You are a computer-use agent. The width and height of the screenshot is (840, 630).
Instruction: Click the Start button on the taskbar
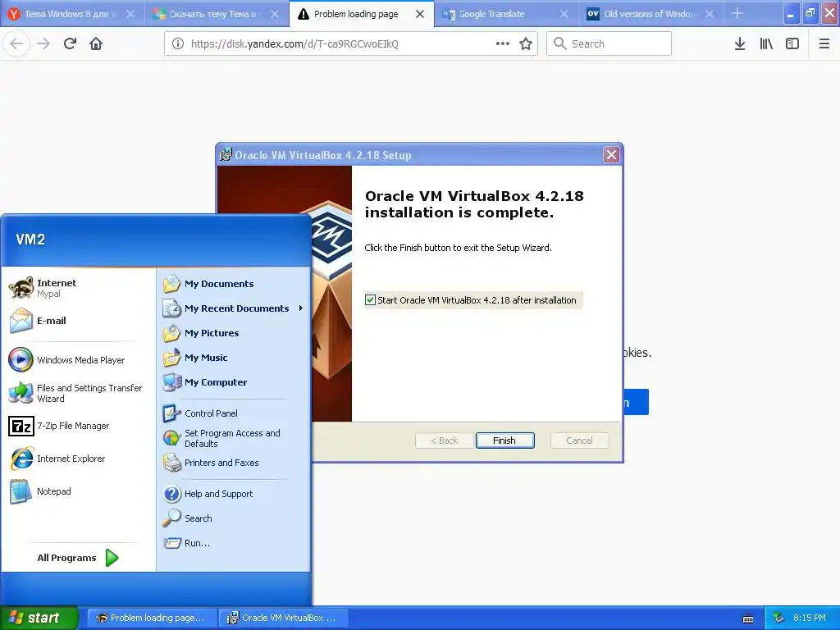(39, 618)
